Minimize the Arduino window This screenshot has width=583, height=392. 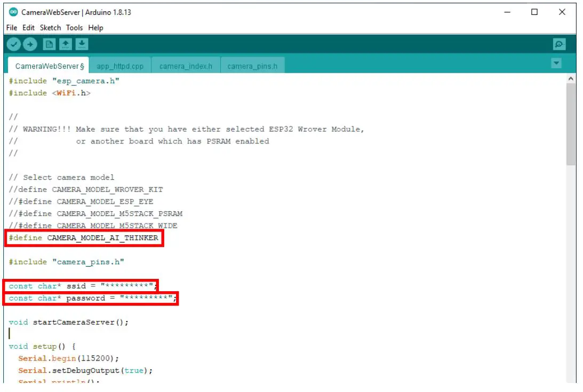click(x=507, y=12)
